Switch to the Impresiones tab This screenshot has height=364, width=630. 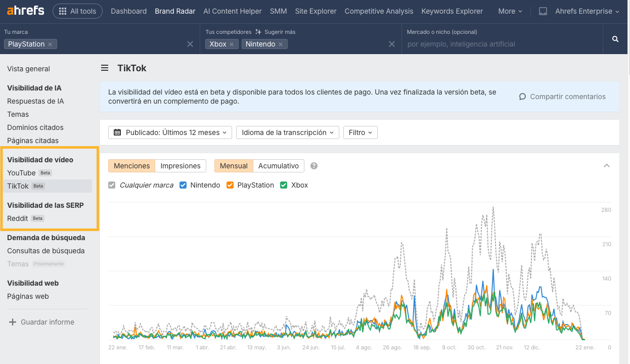(180, 165)
